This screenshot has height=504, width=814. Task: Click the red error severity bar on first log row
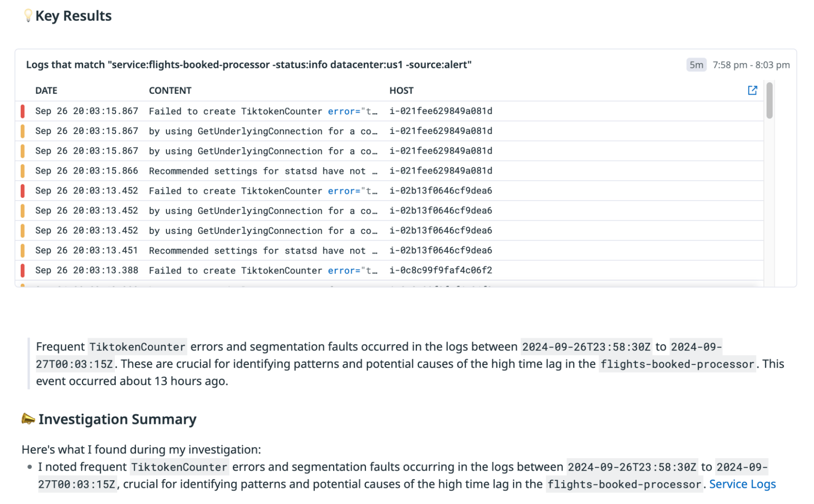pyautogui.click(x=23, y=111)
